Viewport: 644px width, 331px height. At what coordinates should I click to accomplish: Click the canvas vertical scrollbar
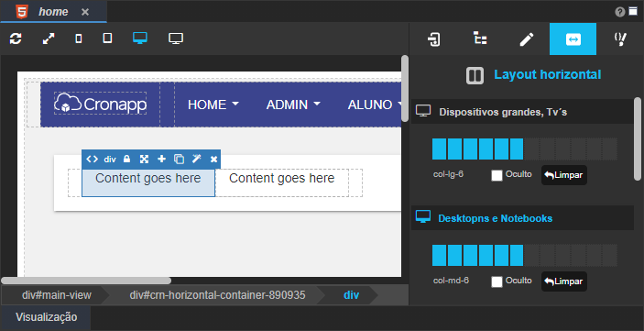[x=405, y=89]
